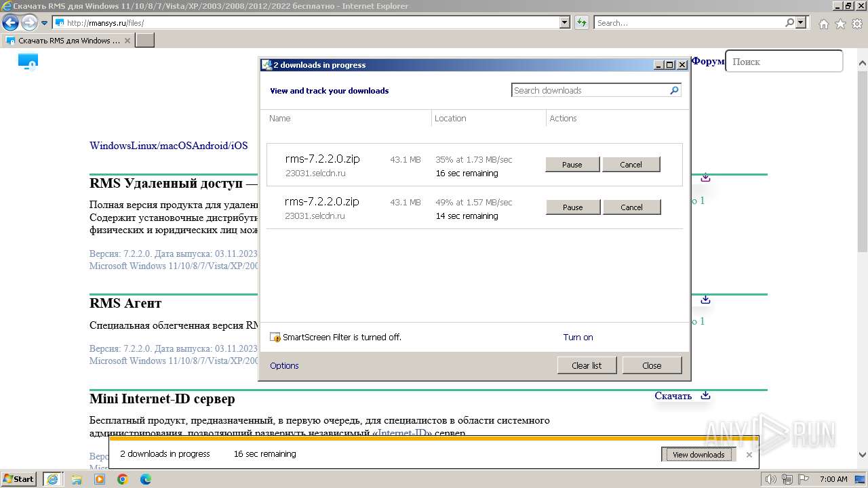Screen dimensions: 868x488
Task: Pause the download at 49%
Action: [x=573, y=207]
